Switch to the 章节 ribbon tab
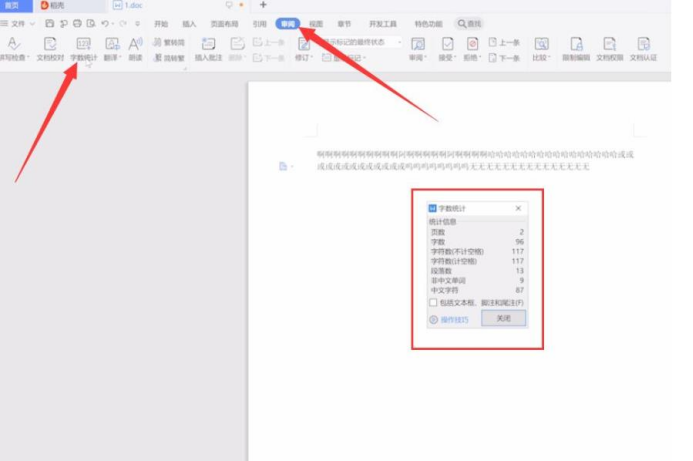The width and height of the screenshot is (693, 461). tap(344, 24)
